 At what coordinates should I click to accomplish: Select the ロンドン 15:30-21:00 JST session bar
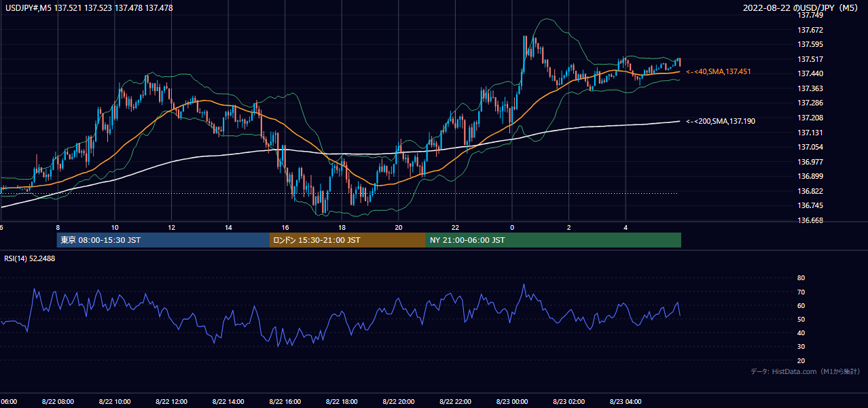point(348,240)
